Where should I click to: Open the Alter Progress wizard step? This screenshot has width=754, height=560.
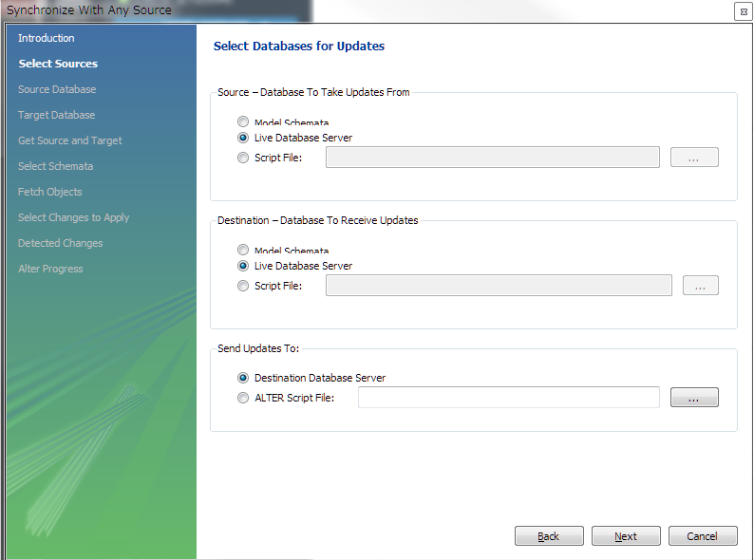(50, 269)
